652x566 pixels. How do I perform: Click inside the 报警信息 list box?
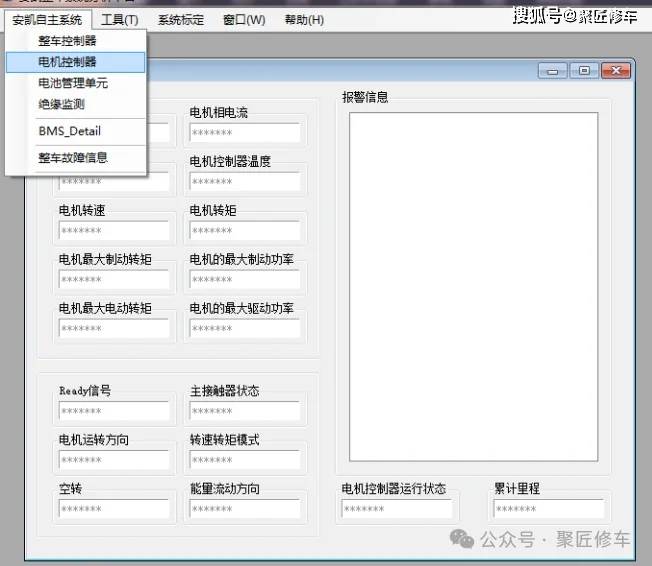(x=473, y=285)
